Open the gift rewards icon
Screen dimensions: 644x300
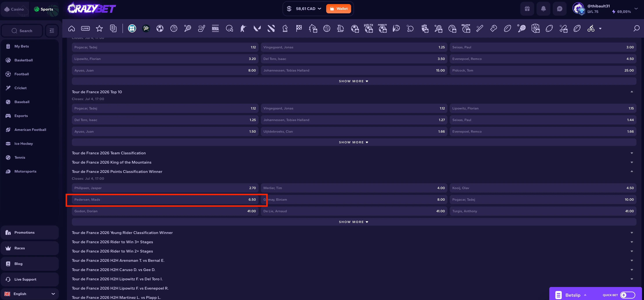pos(527,9)
